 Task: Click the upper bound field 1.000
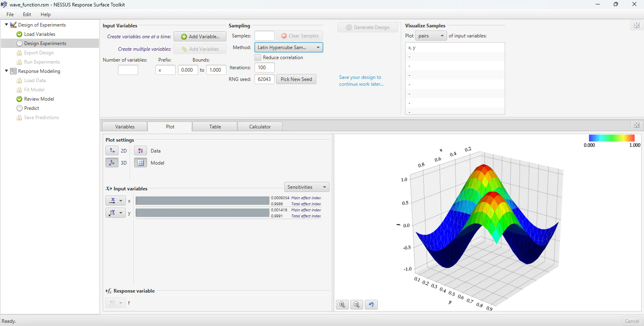[216, 70]
